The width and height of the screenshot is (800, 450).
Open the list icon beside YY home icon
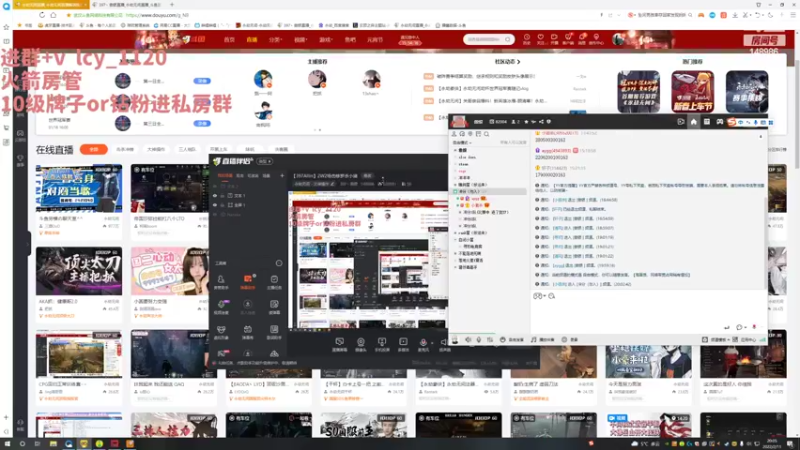point(707,122)
